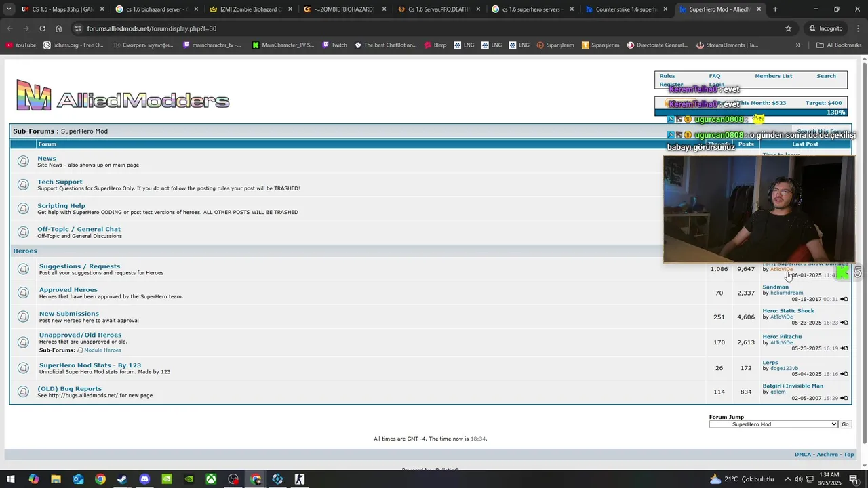Click the status icon beside Suggestions / Requests
This screenshot has width=868, height=488.
[23, 269]
